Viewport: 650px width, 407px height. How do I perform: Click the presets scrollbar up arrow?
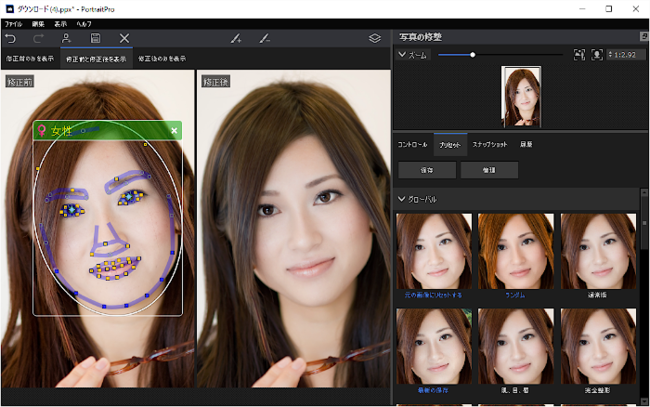click(x=644, y=192)
